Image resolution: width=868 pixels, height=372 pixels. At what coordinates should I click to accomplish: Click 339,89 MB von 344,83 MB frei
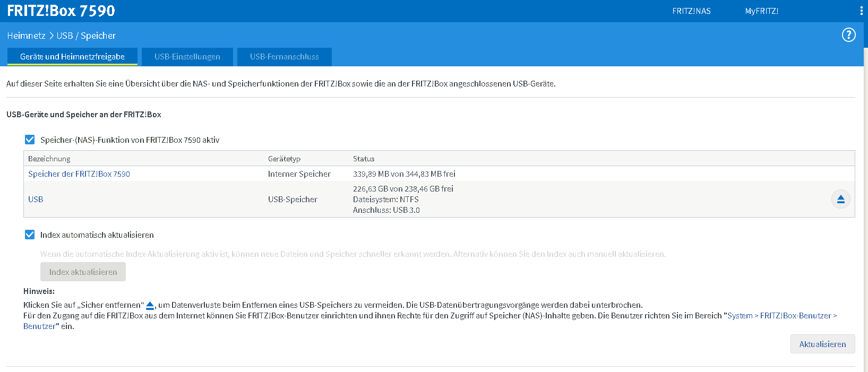point(404,174)
